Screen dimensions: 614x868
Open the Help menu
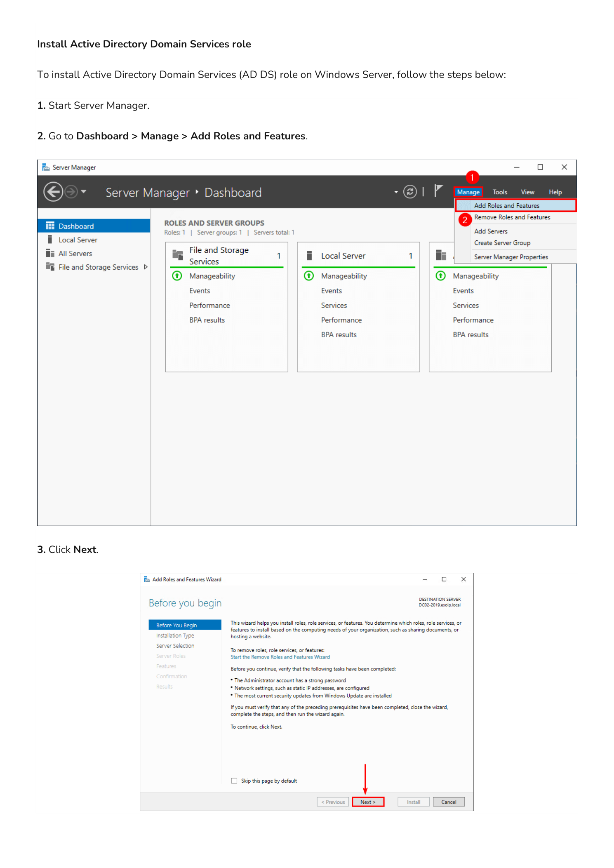pos(555,192)
